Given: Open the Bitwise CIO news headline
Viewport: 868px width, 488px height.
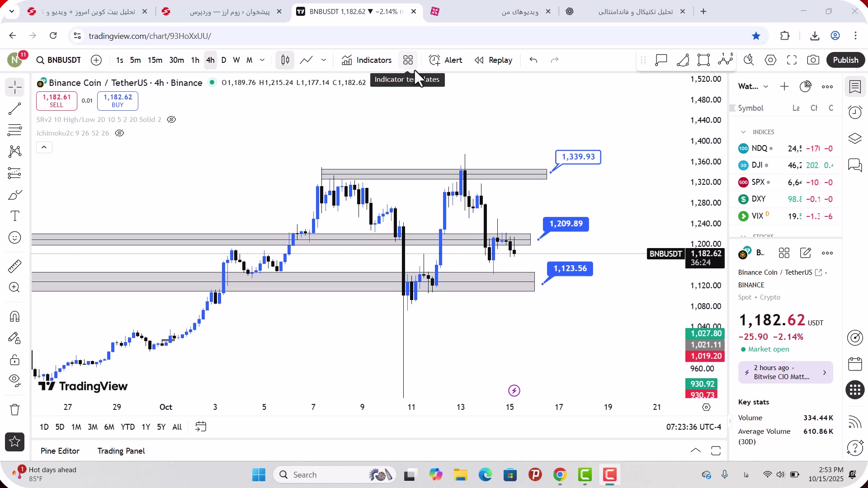Looking at the screenshot, I should click(x=786, y=373).
